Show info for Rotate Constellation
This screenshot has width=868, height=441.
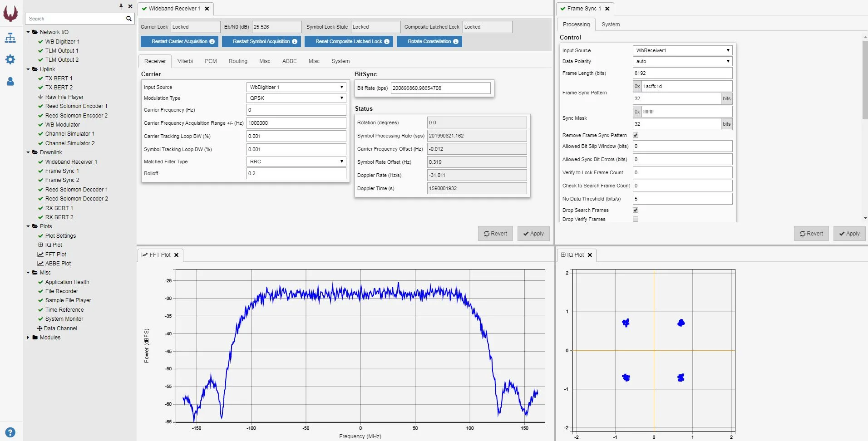click(x=456, y=41)
